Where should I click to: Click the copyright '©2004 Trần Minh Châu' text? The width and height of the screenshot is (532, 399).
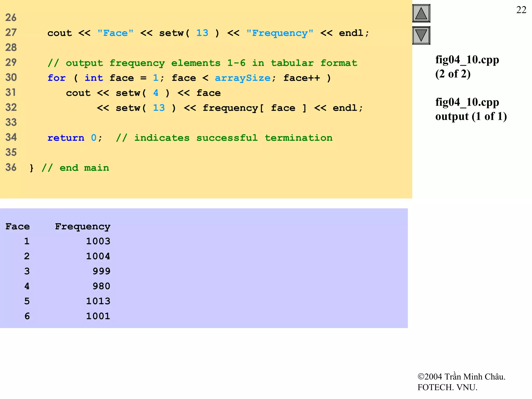461,377
